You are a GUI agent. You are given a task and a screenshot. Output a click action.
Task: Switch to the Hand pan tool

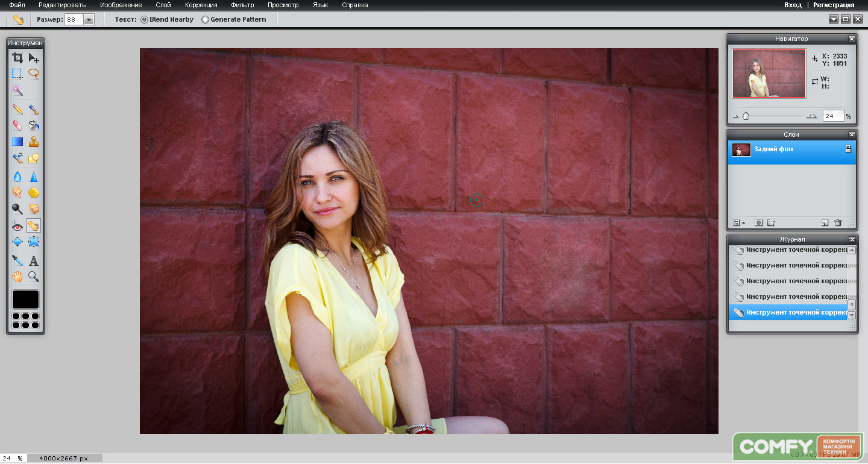click(17, 277)
